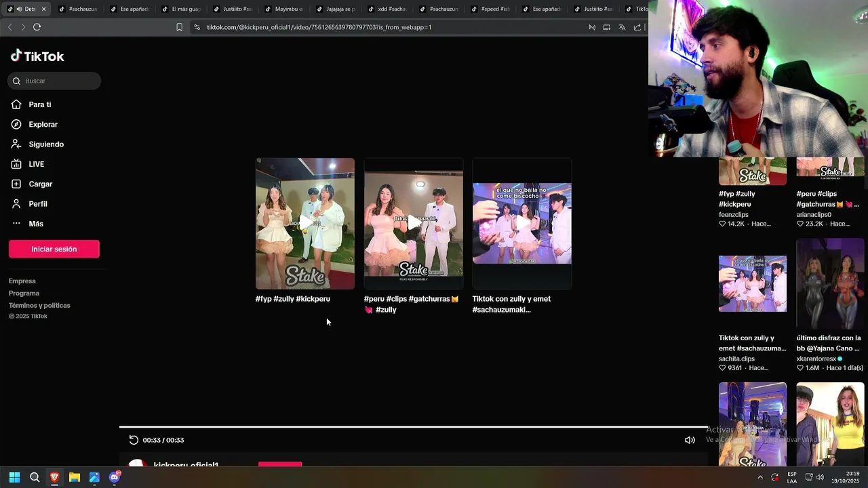Open the sachita.clips author link
Viewport: 868px width, 488px height.
[736, 359]
